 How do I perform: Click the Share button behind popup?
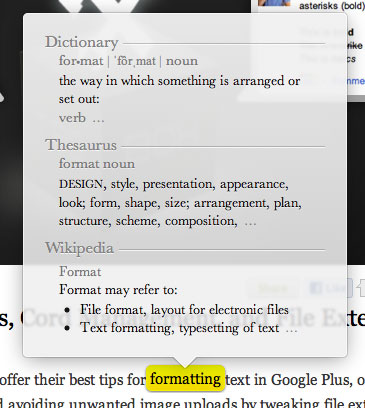(x=272, y=288)
